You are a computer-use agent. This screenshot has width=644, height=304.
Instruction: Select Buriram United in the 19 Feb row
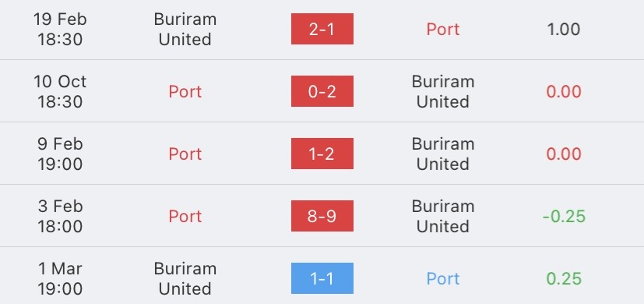(x=185, y=29)
